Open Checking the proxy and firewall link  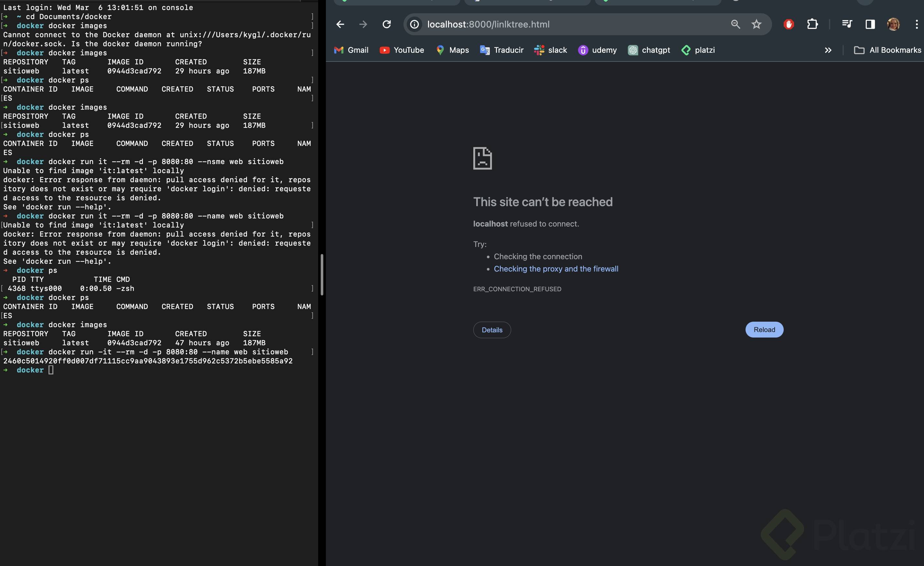pyautogui.click(x=556, y=269)
